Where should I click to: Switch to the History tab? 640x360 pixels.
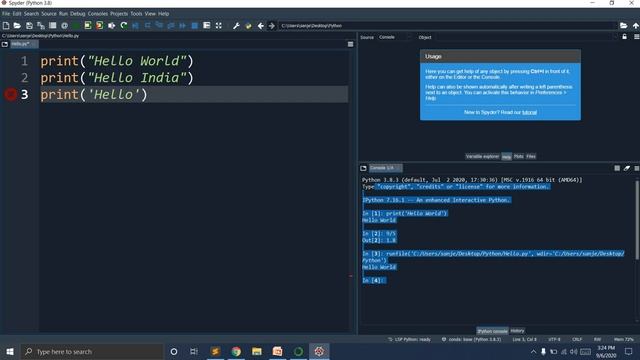pyautogui.click(x=517, y=331)
